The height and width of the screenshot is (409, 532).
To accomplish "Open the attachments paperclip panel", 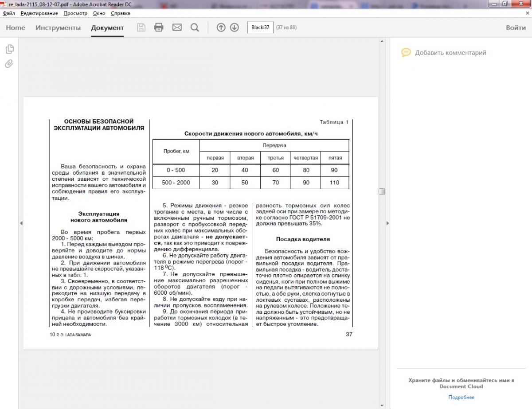I will click(9, 64).
